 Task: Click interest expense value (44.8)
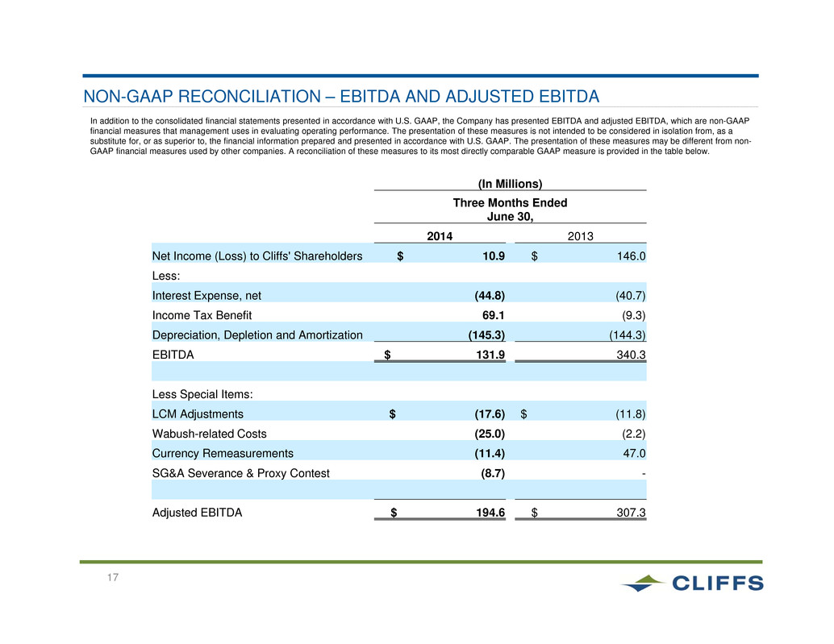click(x=490, y=296)
